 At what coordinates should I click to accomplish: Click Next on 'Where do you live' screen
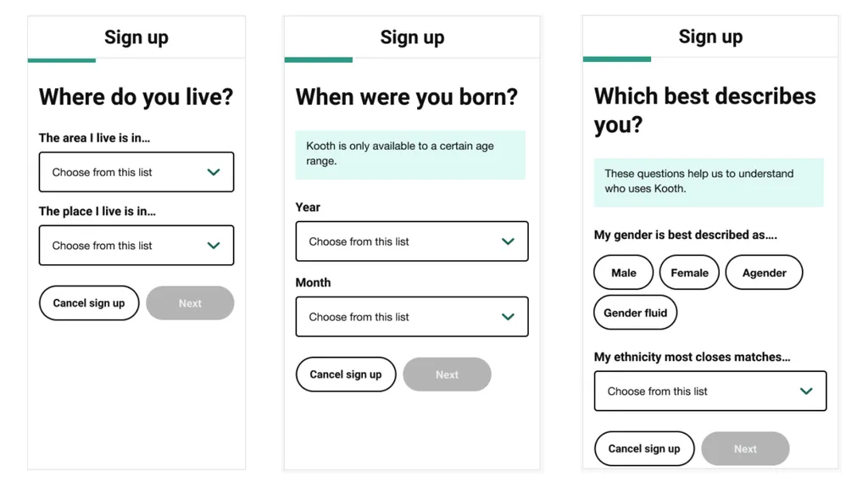pos(190,303)
